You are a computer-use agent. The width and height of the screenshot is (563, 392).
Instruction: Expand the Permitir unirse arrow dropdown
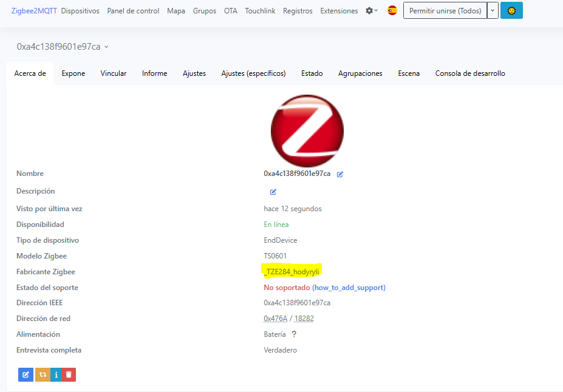493,11
